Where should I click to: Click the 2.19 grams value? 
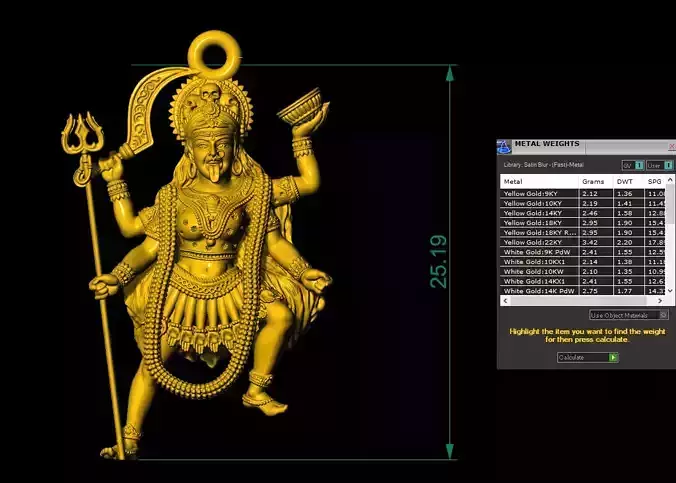tap(590, 203)
